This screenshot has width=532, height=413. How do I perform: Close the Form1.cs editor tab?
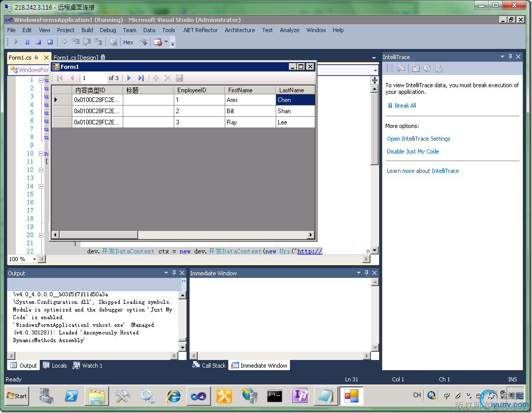(x=46, y=58)
